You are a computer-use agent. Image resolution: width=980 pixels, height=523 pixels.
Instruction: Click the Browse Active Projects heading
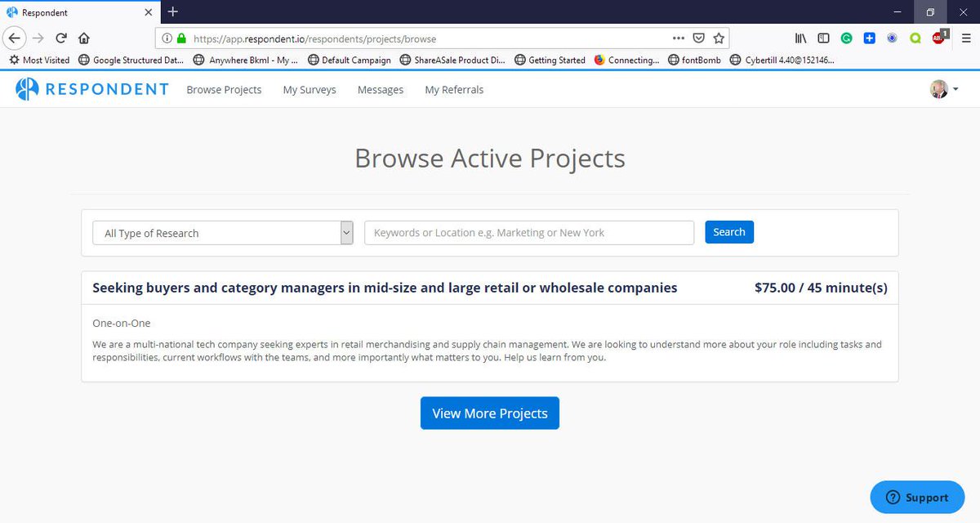(490, 158)
